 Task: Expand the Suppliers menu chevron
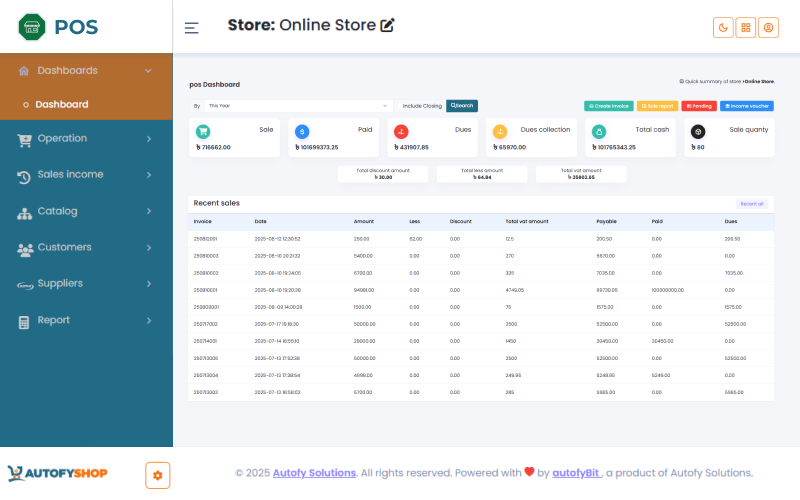click(149, 284)
